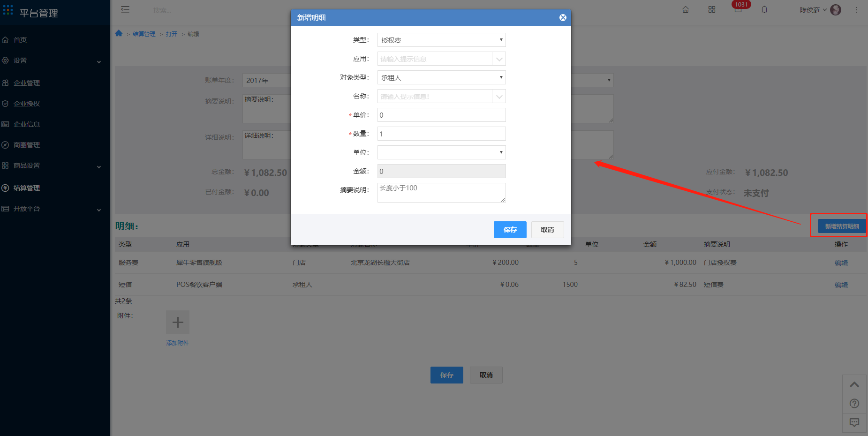Click the page bottom 取消 button
868x436 pixels.
pos(486,375)
